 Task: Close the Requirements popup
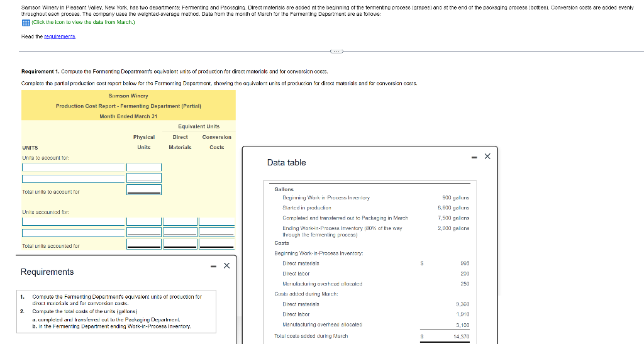point(226,265)
